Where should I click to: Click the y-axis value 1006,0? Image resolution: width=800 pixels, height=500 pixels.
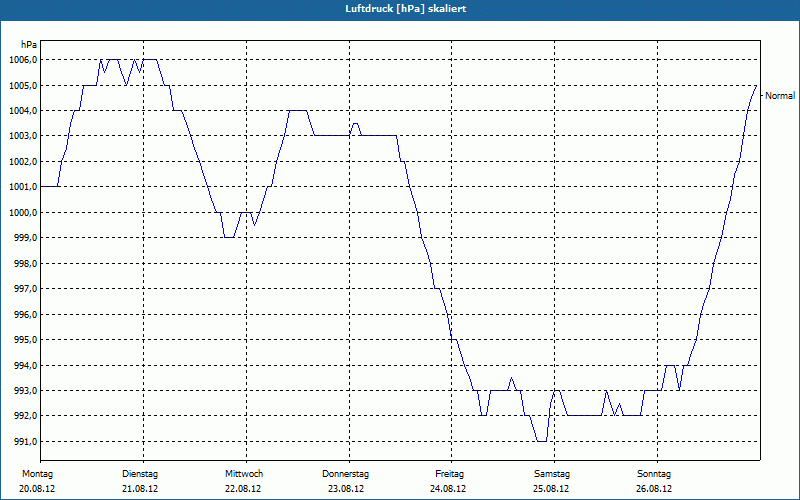[23, 60]
